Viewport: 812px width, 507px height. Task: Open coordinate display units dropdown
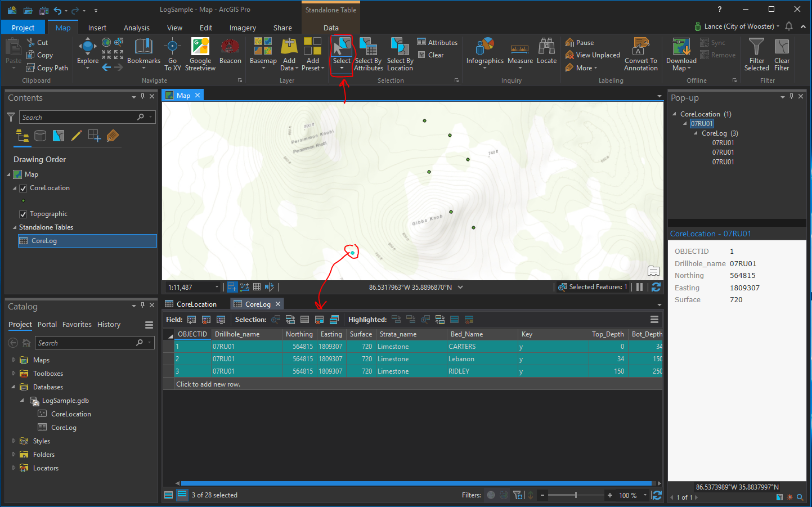coord(460,288)
